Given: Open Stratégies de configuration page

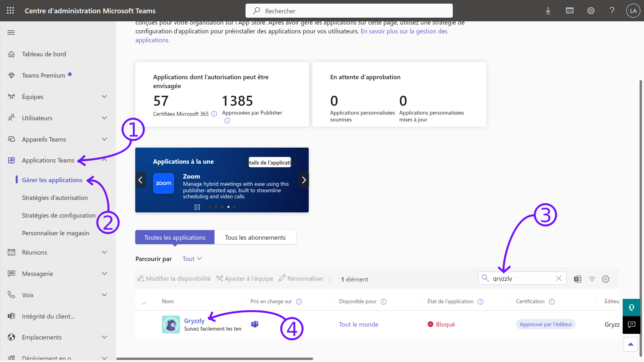Looking at the screenshot, I should click(x=59, y=215).
